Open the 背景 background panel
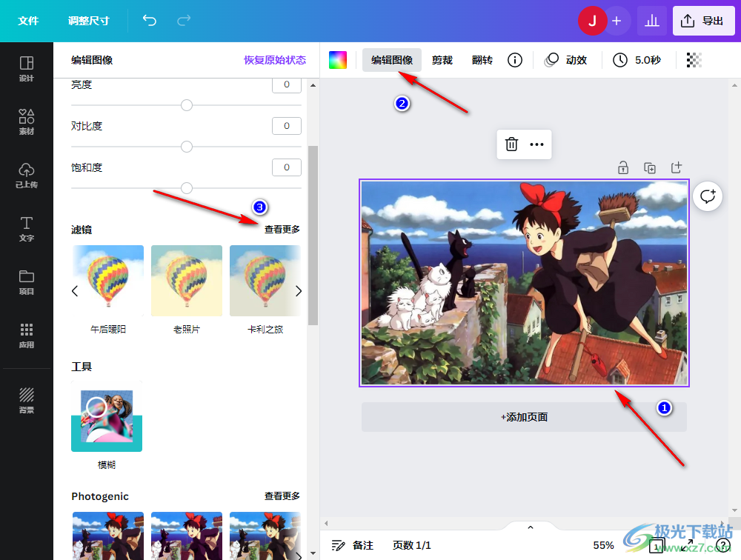The width and height of the screenshot is (741, 560). [x=27, y=400]
